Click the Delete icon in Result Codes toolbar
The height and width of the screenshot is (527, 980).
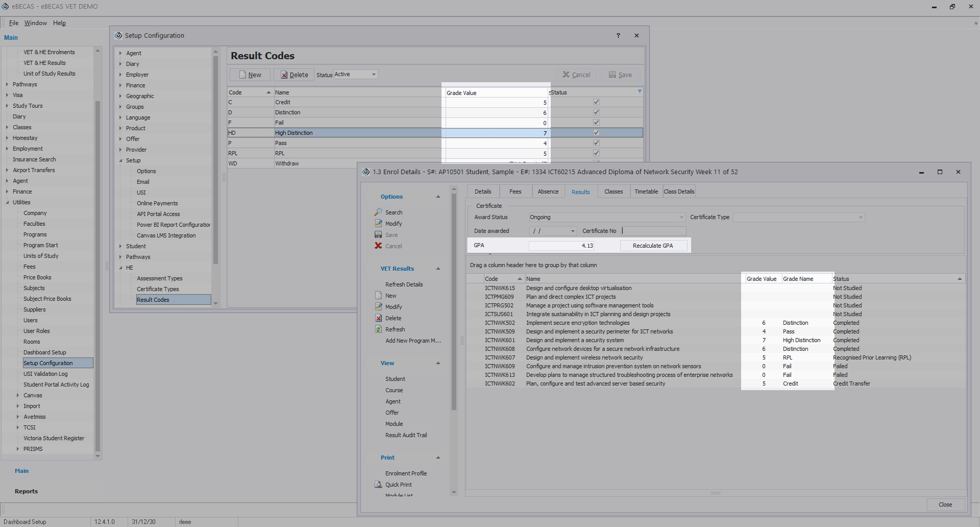click(284, 75)
